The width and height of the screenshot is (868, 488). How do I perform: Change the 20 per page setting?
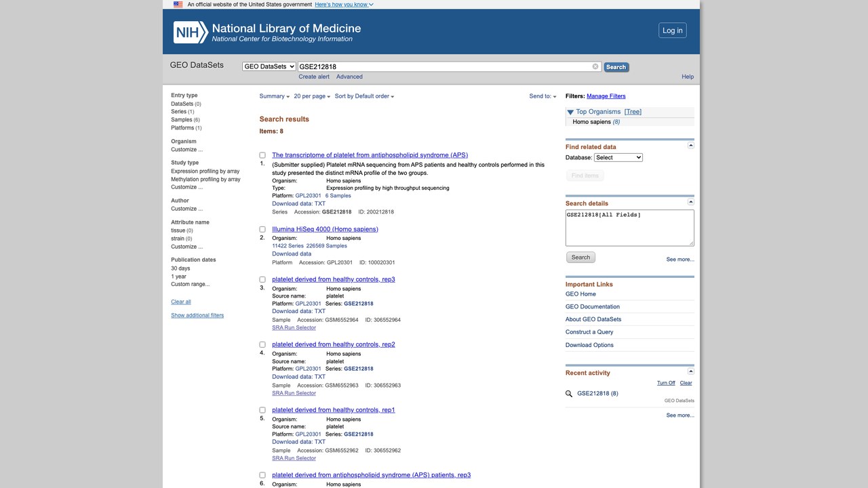coord(312,96)
